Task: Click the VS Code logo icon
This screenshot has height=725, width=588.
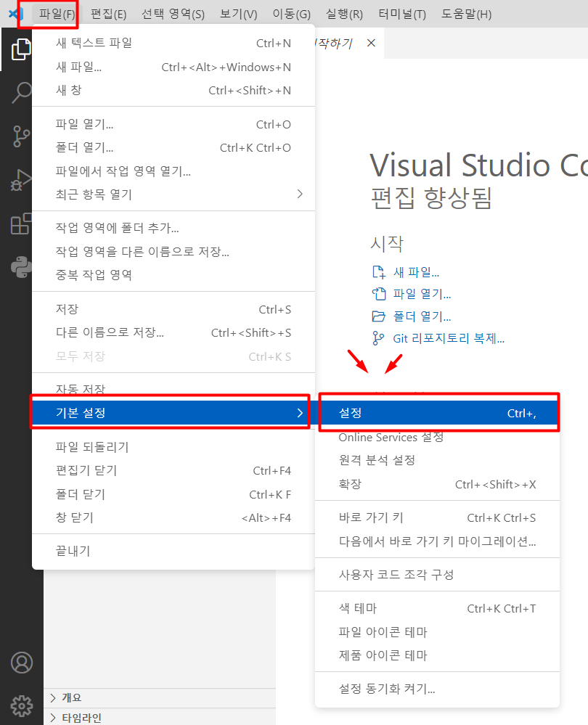Action: point(16,14)
